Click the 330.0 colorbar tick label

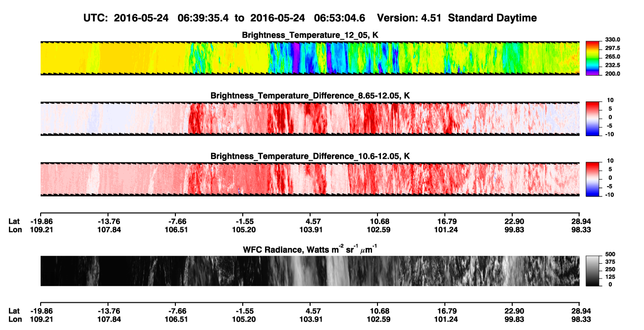[613, 40]
